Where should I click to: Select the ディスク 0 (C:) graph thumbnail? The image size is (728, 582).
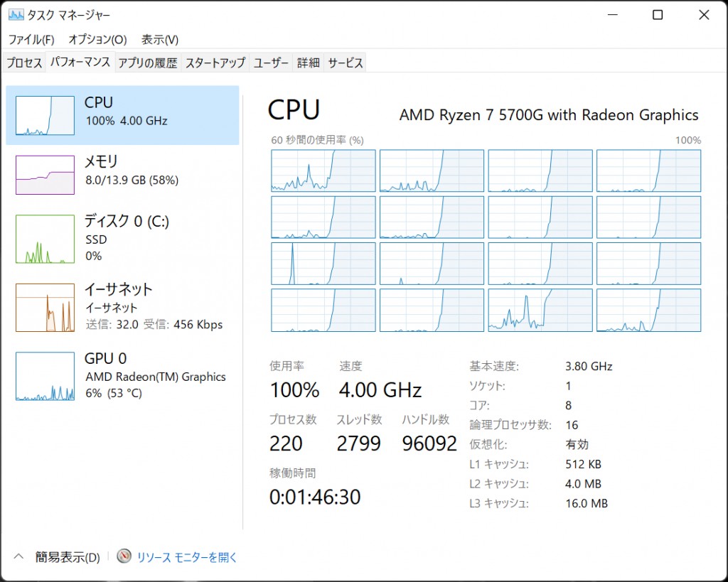pyautogui.click(x=45, y=239)
